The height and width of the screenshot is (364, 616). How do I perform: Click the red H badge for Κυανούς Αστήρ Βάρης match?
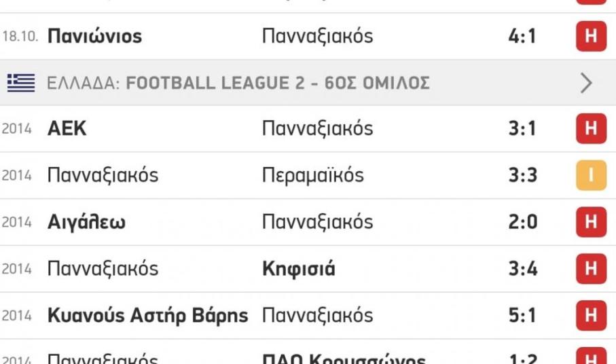pyautogui.click(x=590, y=316)
